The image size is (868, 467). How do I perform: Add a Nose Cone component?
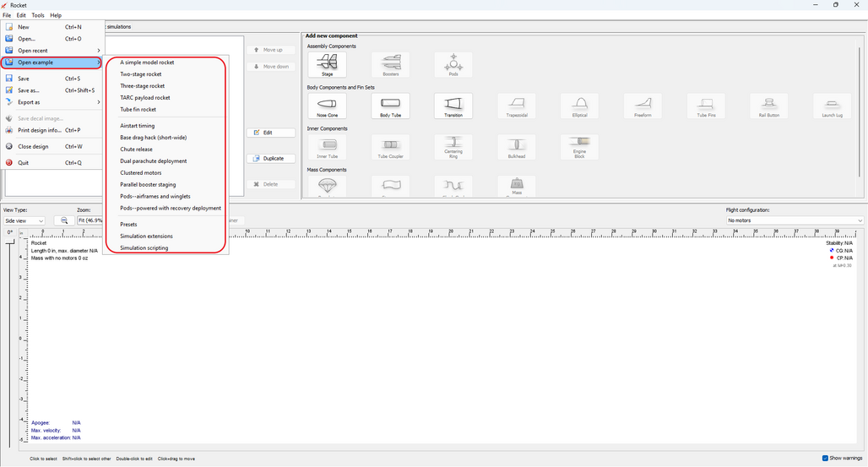tap(327, 106)
